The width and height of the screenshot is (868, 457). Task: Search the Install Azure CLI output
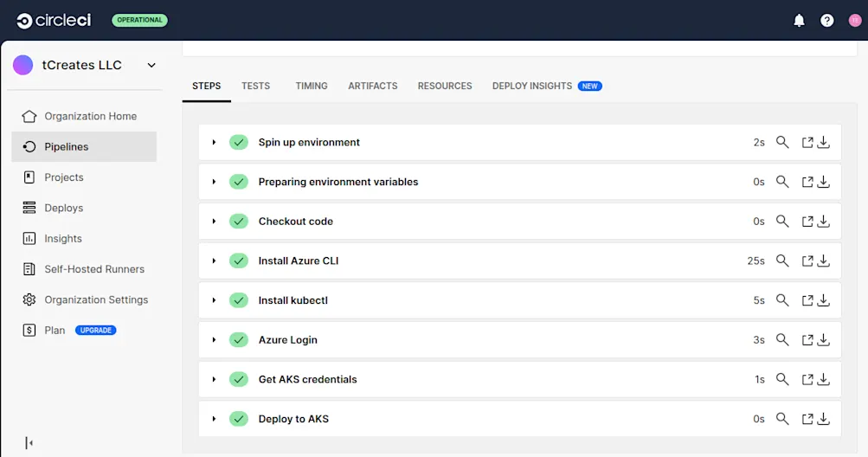[782, 261]
